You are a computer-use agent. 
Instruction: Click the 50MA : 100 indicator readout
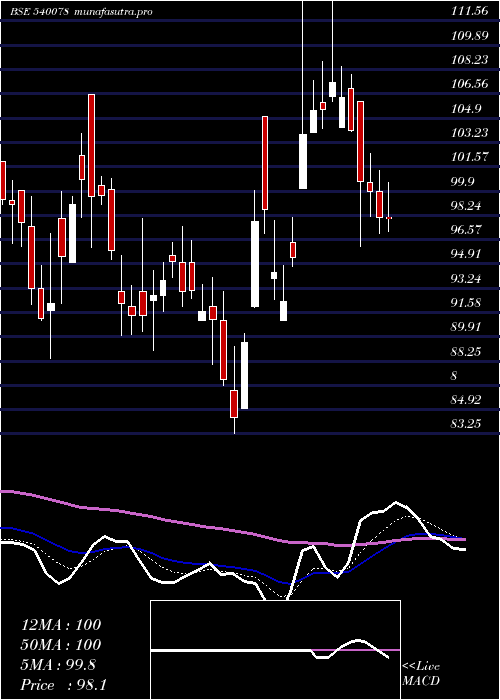[x=61, y=645]
